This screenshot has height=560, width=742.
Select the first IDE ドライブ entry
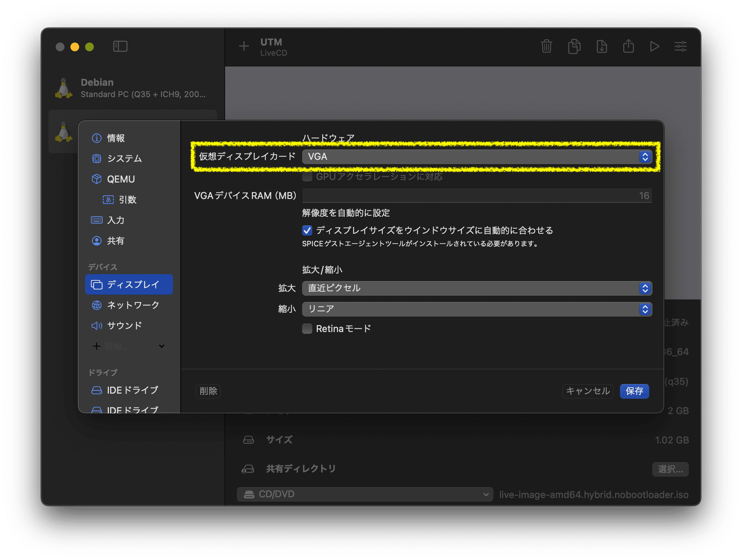pyautogui.click(x=129, y=390)
